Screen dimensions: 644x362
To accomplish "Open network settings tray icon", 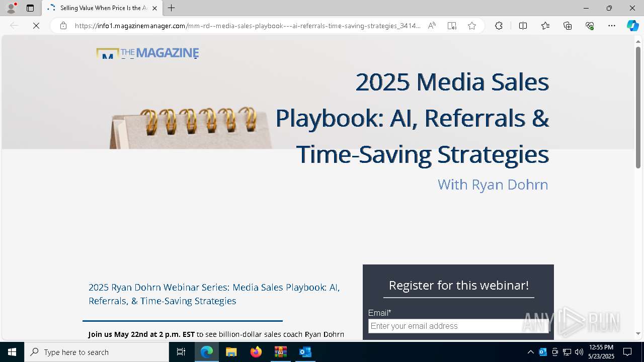I will click(567, 352).
